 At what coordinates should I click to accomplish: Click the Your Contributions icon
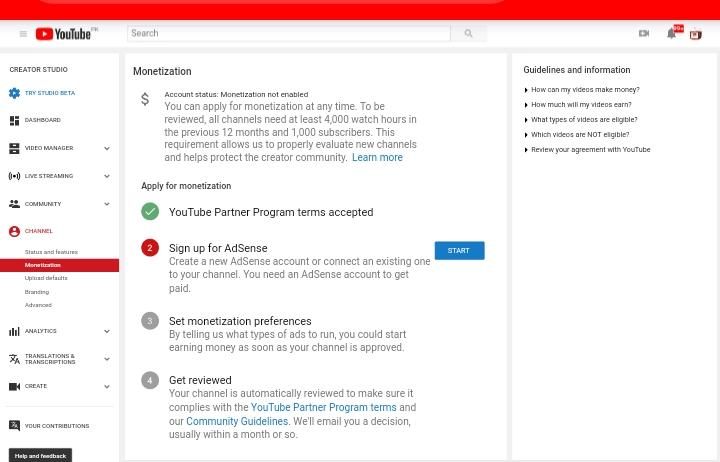tap(14, 426)
